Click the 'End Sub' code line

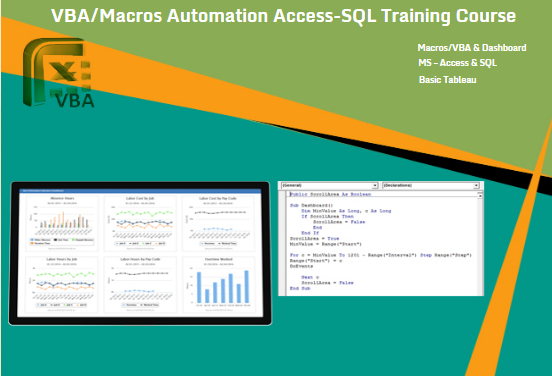pyautogui.click(x=300, y=288)
